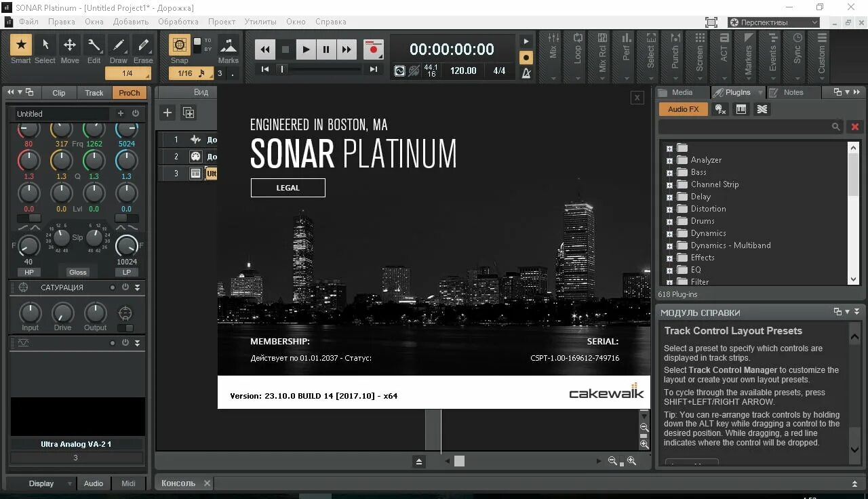Enable the LP filter

[x=127, y=272]
